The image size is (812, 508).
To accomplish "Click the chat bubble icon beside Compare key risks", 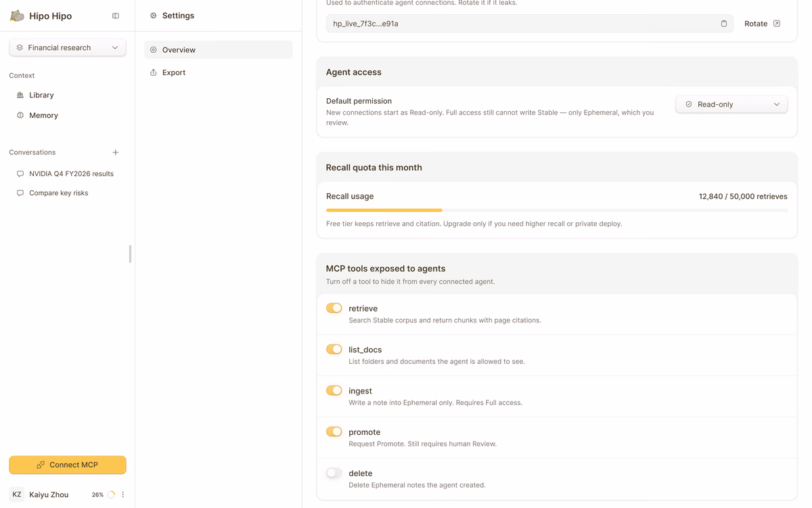I will 20,193.
